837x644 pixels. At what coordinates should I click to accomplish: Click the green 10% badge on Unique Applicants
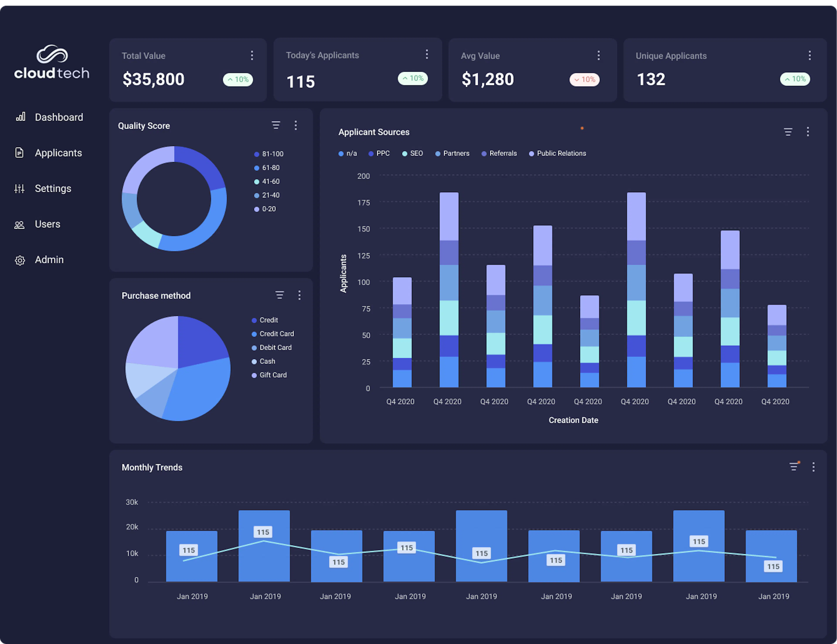(795, 79)
